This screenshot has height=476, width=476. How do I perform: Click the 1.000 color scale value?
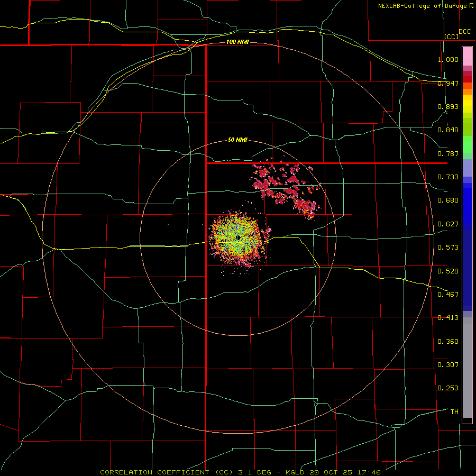(x=448, y=59)
